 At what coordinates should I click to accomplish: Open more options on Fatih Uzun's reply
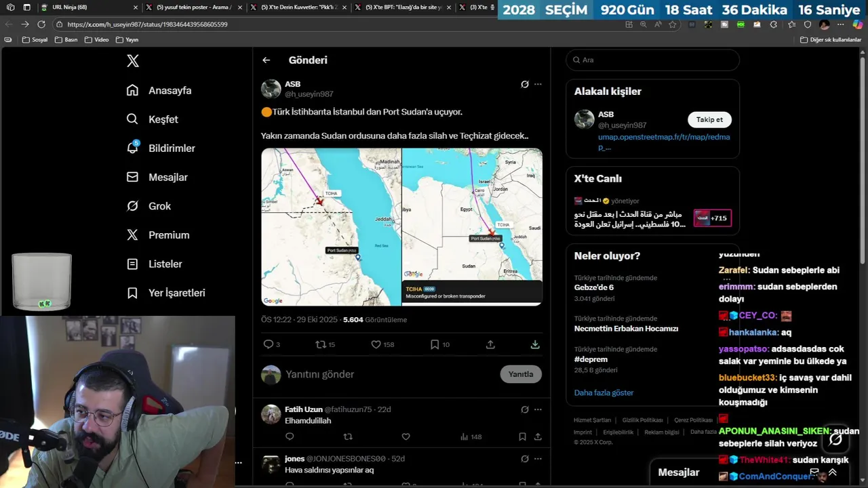click(x=538, y=409)
